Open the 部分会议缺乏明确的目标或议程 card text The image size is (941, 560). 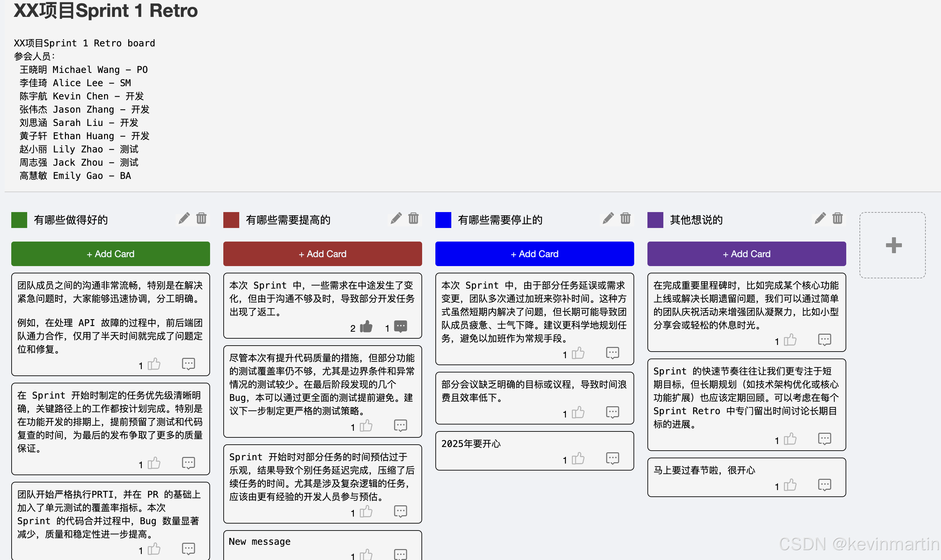(x=534, y=391)
